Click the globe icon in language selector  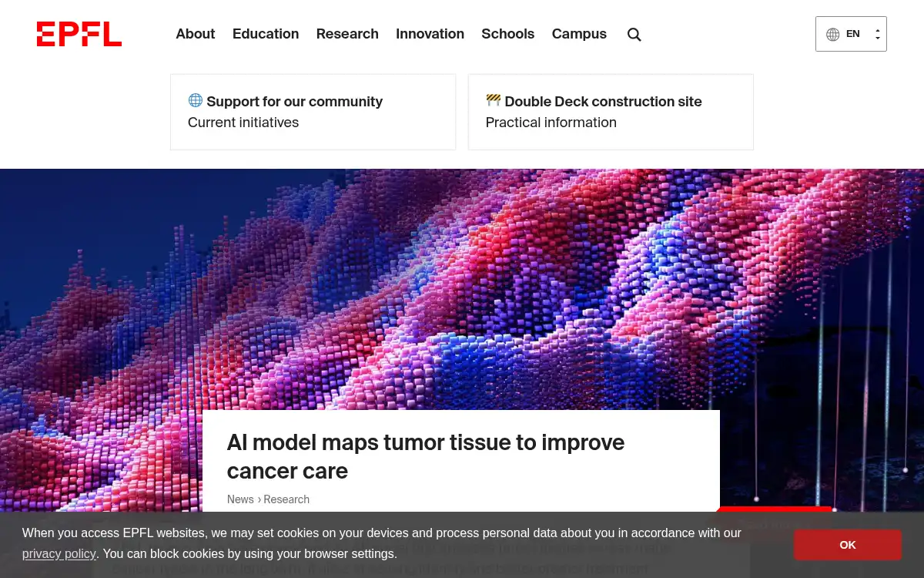click(x=832, y=35)
